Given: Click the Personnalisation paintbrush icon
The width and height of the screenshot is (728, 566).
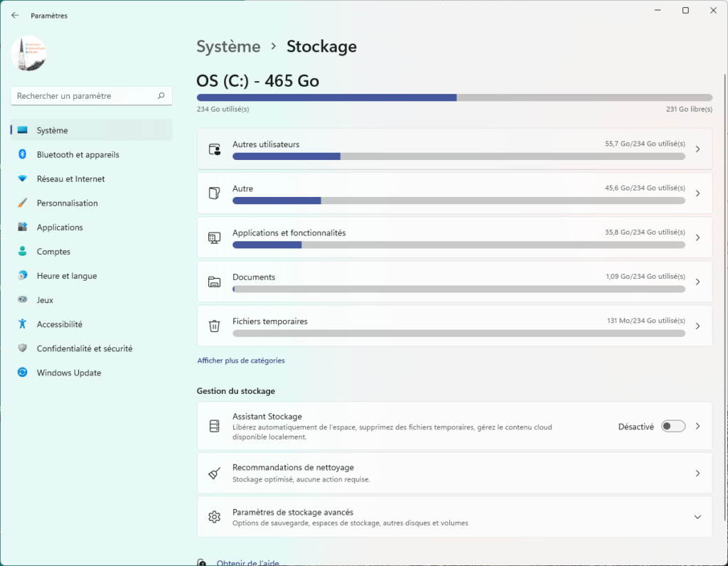Looking at the screenshot, I should pos(22,203).
